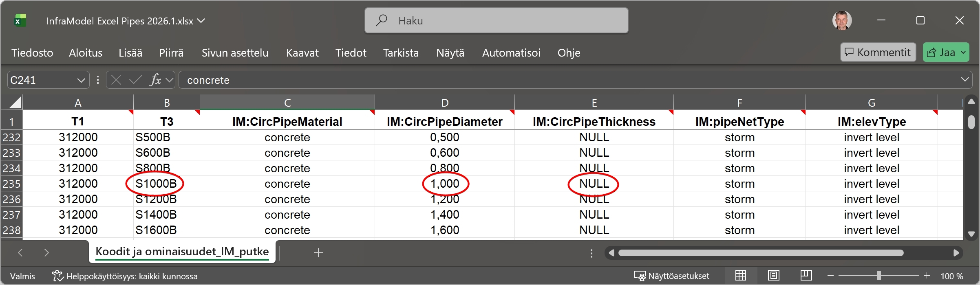Screen dimensions: 980x285
Task: Click the cancel entry X icon
Action: (116, 80)
